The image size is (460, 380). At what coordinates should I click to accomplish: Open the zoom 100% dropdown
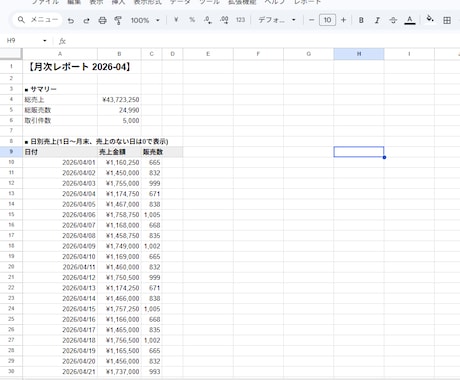(145, 20)
